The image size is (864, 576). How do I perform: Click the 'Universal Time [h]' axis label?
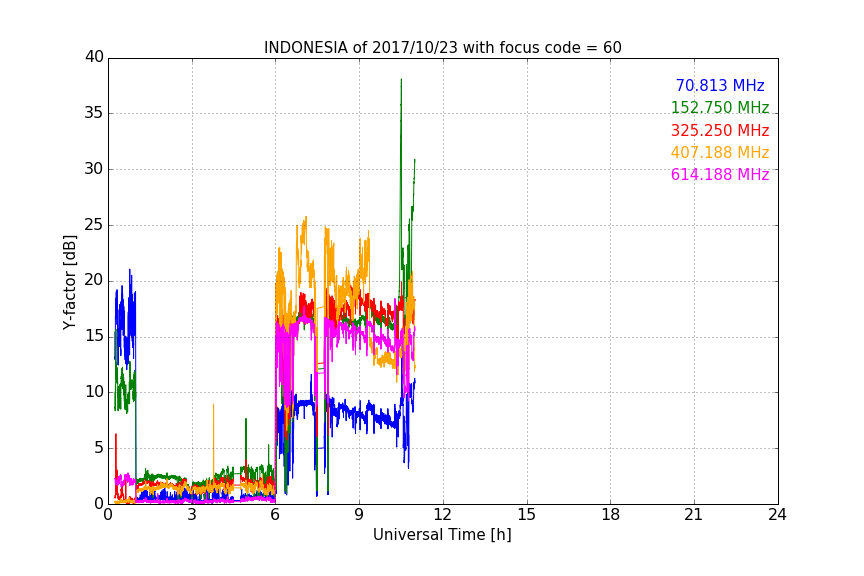point(442,535)
